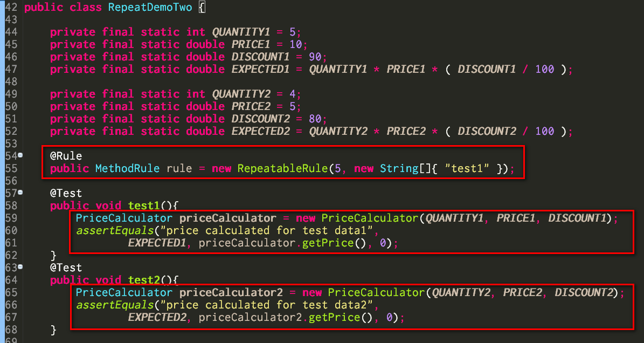Click the DISCOUNT2 constant declaration on line 51
This screenshot has height=343, width=644.
pyautogui.click(x=260, y=119)
